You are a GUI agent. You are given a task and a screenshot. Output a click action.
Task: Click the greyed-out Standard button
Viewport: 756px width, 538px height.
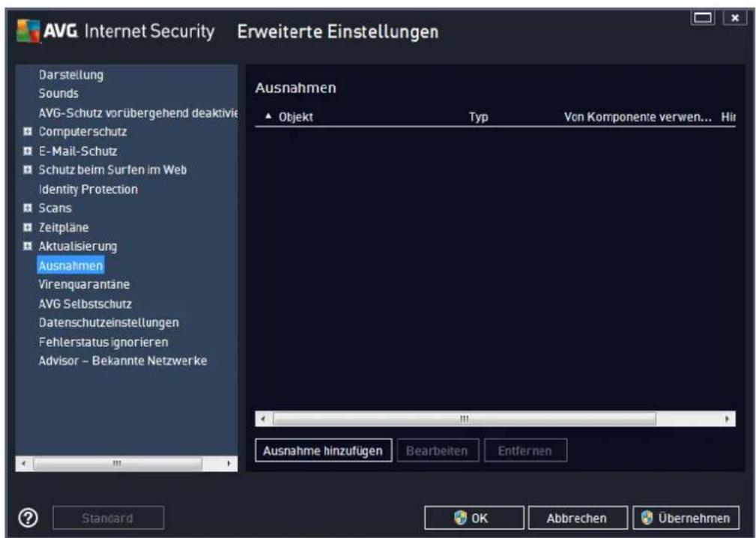(x=108, y=519)
